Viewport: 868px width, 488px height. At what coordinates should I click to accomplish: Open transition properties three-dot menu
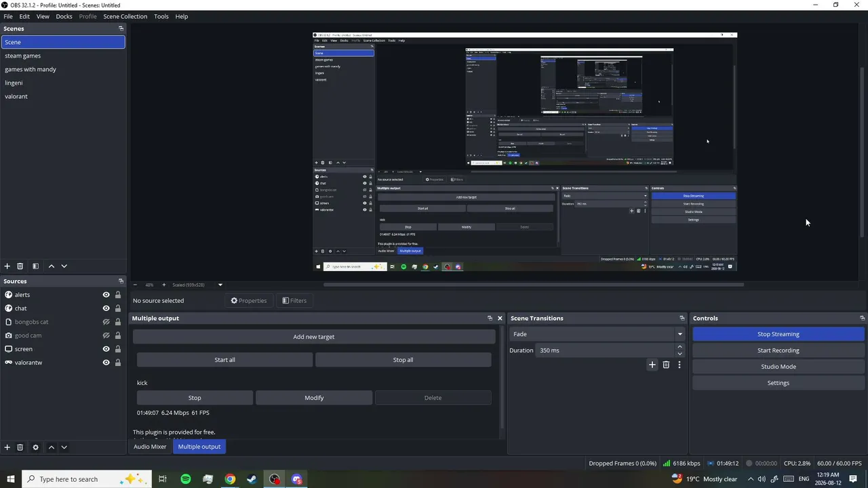click(679, 365)
